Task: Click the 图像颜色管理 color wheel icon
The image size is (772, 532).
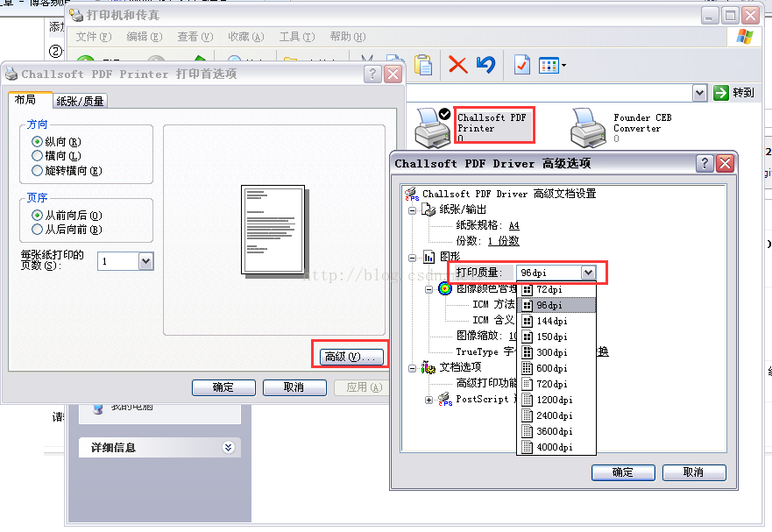Action: click(445, 288)
